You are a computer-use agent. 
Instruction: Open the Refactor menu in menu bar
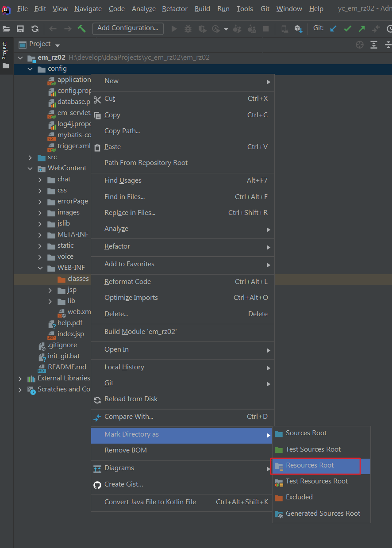coord(175,9)
